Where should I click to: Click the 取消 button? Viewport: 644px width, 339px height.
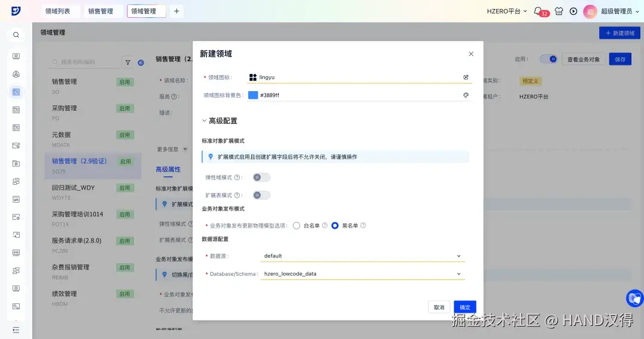(x=439, y=307)
